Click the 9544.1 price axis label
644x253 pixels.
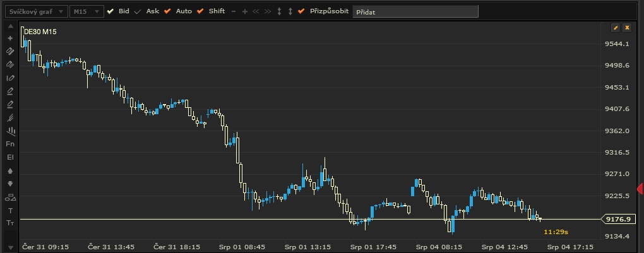click(617, 44)
